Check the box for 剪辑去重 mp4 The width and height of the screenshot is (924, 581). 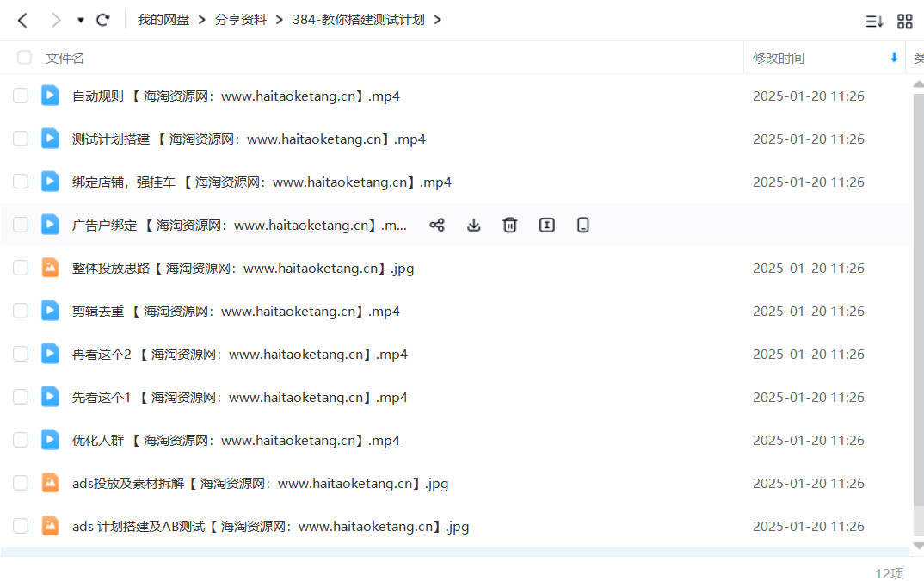click(x=21, y=311)
